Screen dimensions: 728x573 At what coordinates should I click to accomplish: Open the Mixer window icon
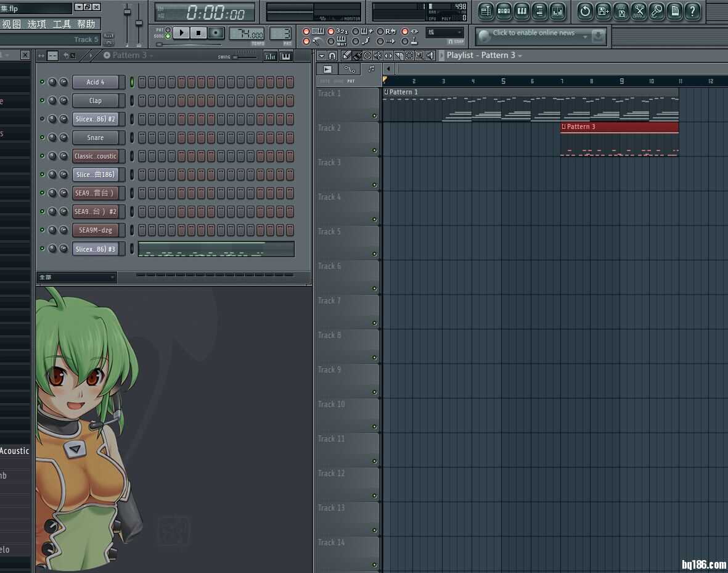(x=557, y=10)
